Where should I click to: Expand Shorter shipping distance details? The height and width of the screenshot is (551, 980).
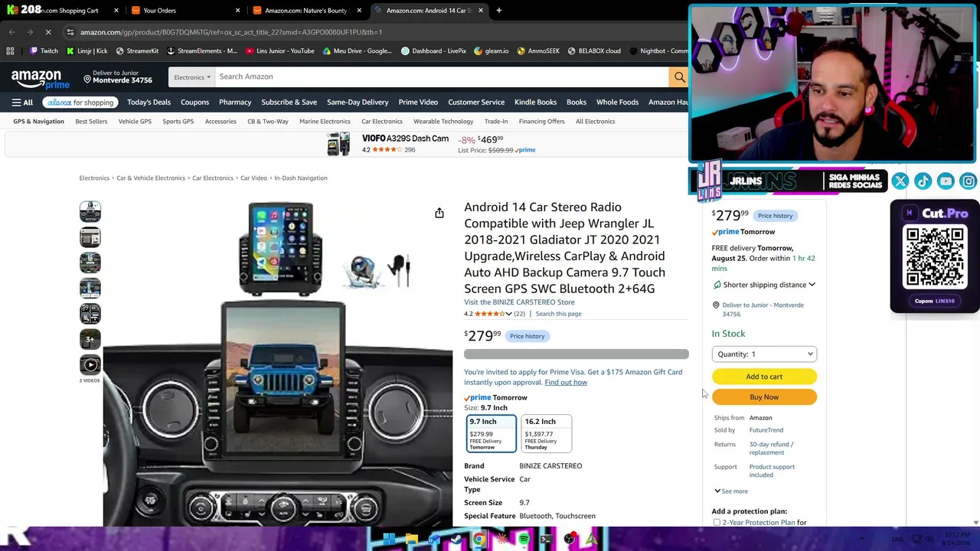(764, 285)
